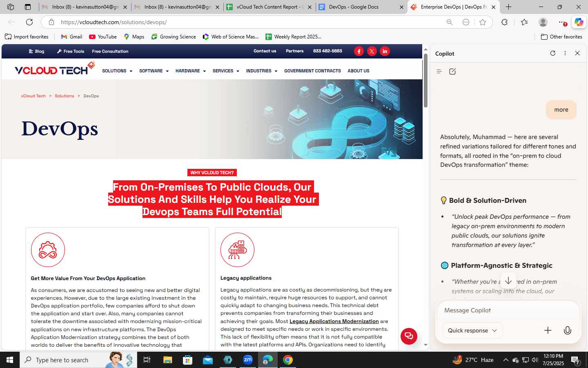Visit vCloud Tech LinkedIn page

[x=385, y=51]
